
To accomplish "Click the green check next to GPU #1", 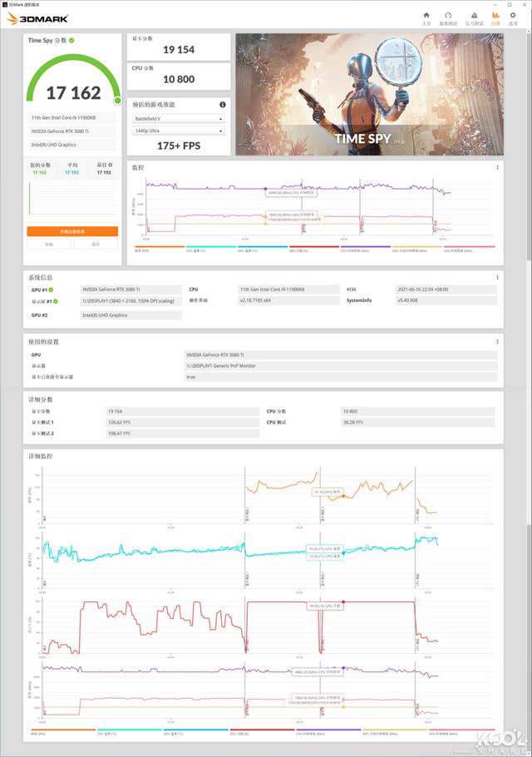I will pyautogui.click(x=51, y=289).
